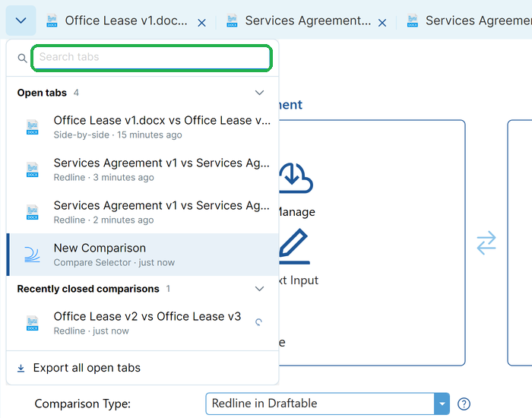Image resolution: width=532 pixels, height=418 pixels.
Task: Select the New Comparison entry
Action: point(143,255)
